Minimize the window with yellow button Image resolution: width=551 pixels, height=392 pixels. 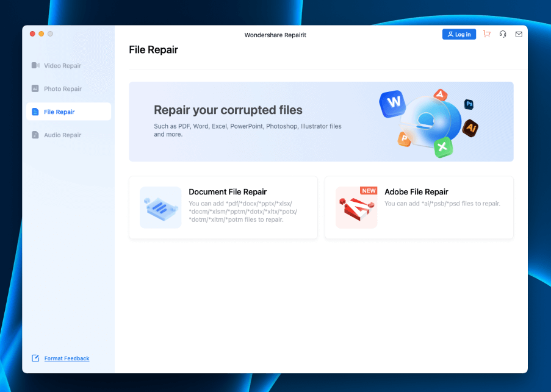click(41, 34)
